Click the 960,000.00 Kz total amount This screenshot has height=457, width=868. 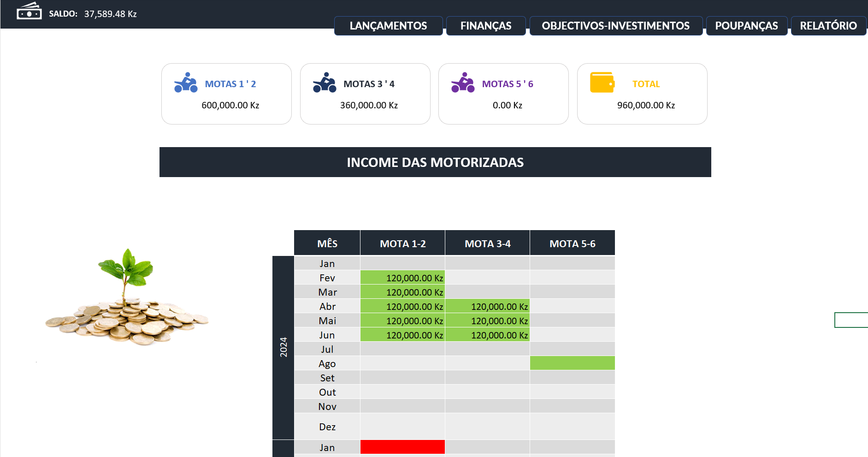coord(646,105)
